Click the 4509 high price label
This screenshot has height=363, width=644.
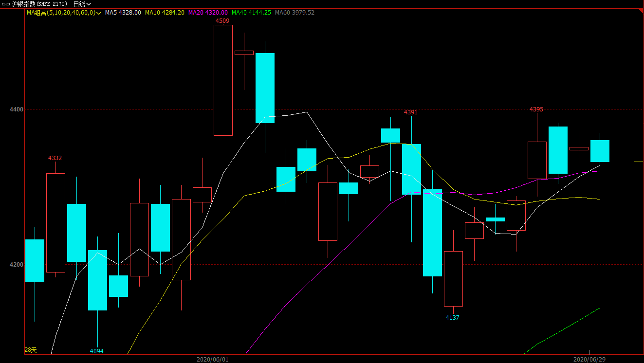coord(222,21)
